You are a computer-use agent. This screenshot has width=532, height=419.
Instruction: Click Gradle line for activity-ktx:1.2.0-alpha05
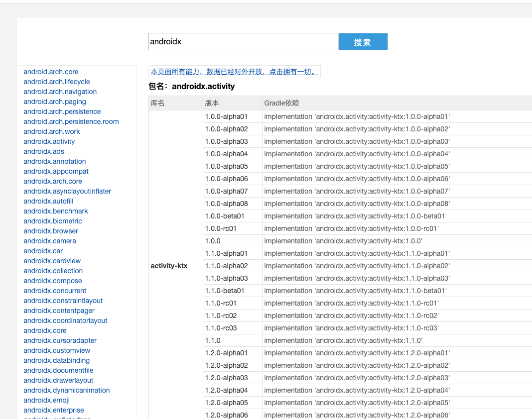point(357,403)
